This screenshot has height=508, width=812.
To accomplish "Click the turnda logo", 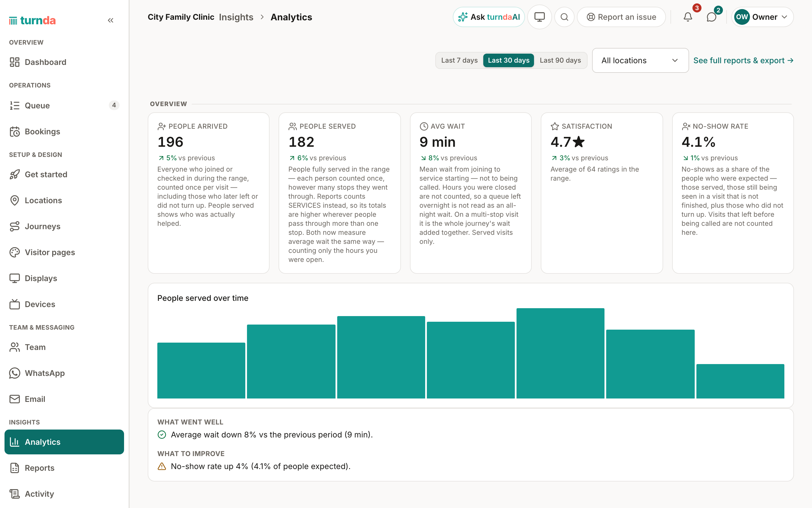I will (32, 21).
